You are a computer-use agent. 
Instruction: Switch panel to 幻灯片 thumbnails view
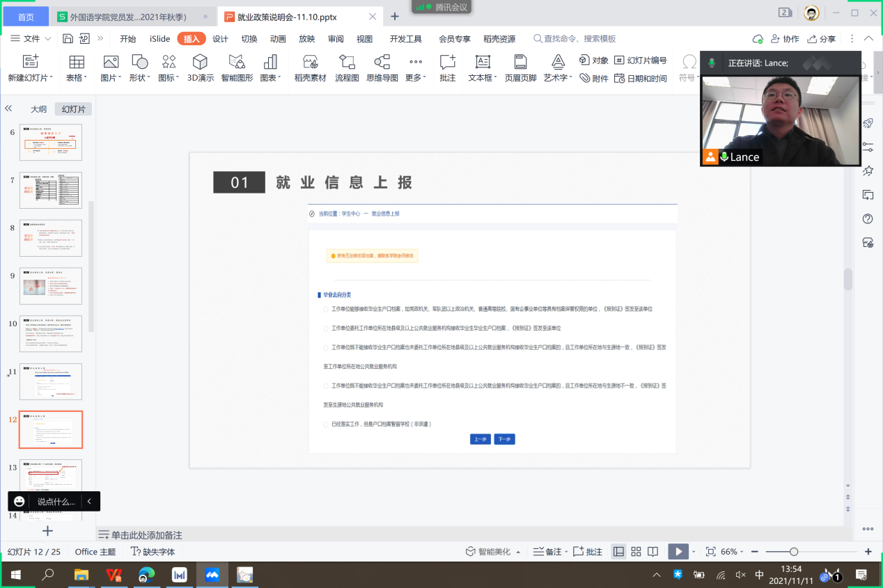(74, 109)
